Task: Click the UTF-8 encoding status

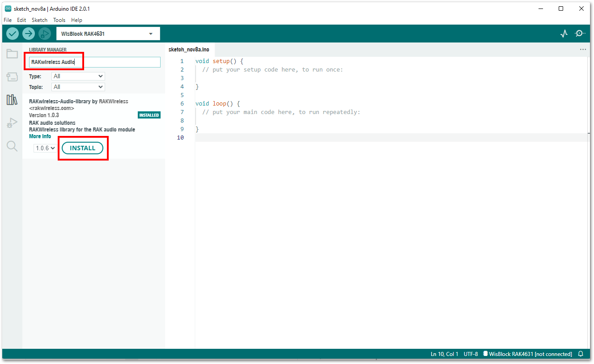Action: pyautogui.click(x=471, y=354)
